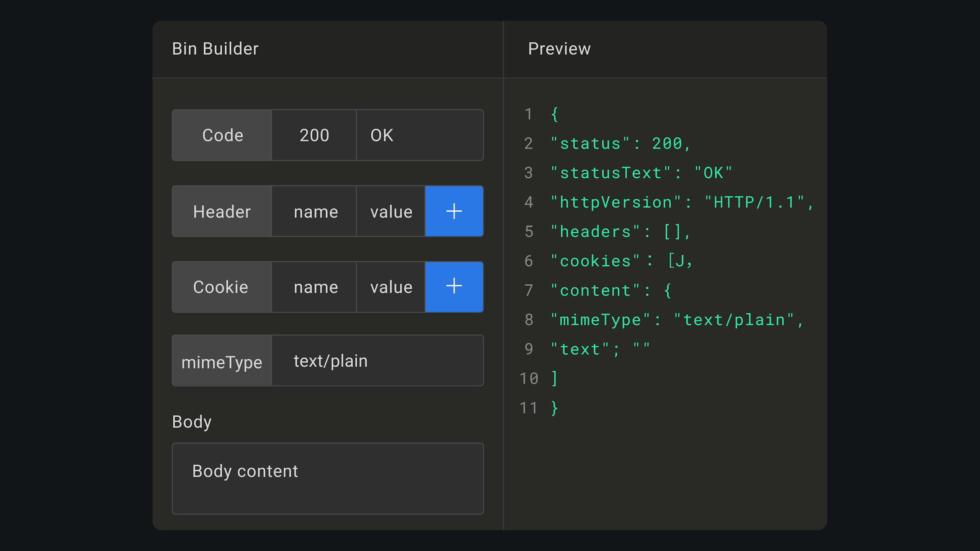Viewport: 980px width, 551px height.
Task: Click the OK status text field
Action: point(419,135)
